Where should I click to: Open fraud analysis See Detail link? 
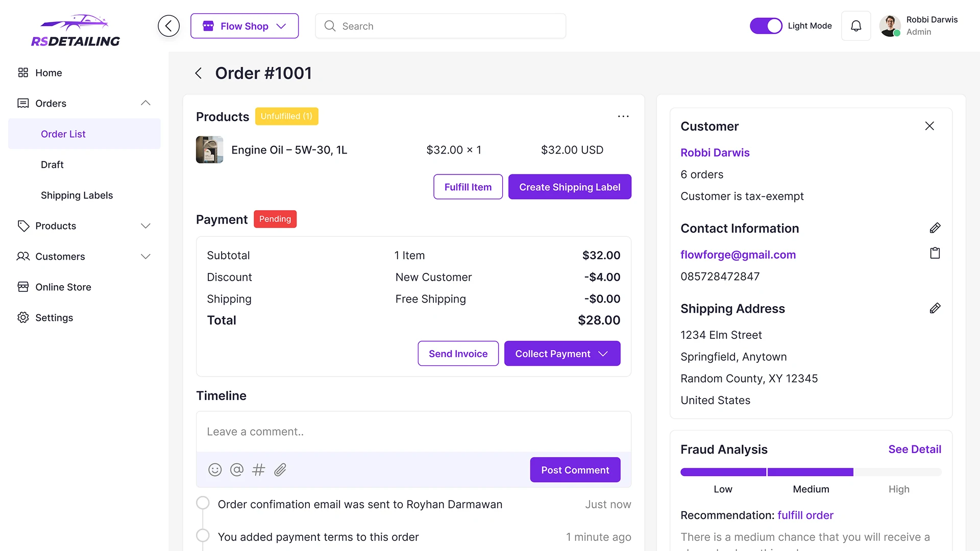[x=914, y=449]
